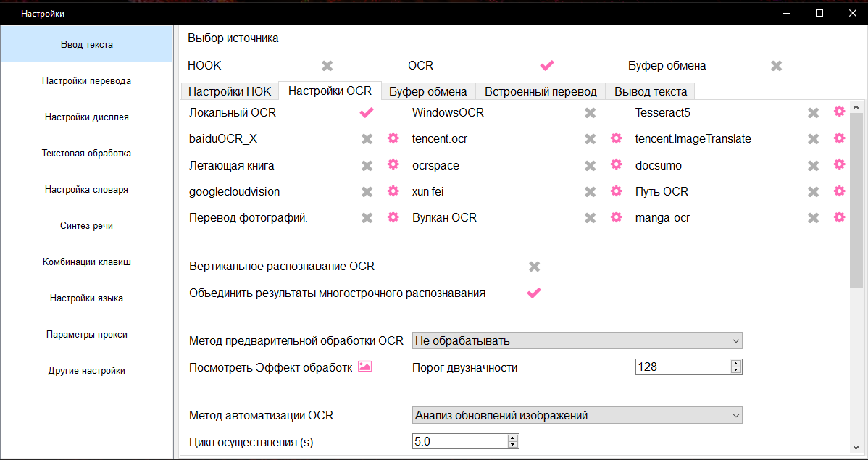Screen dimensions: 868x460
Task: Click tencent.ocr gear settings icon
Action: pyautogui.click(x=616, y=138)
